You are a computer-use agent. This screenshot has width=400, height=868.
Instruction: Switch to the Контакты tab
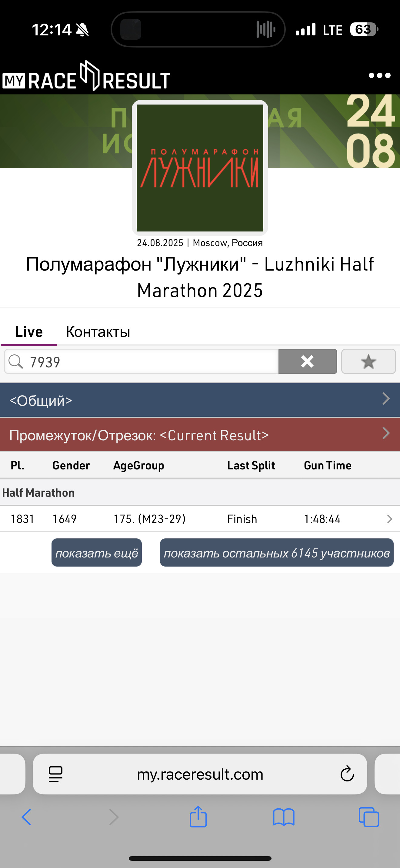pyautogui.click(x=98, y=332)
